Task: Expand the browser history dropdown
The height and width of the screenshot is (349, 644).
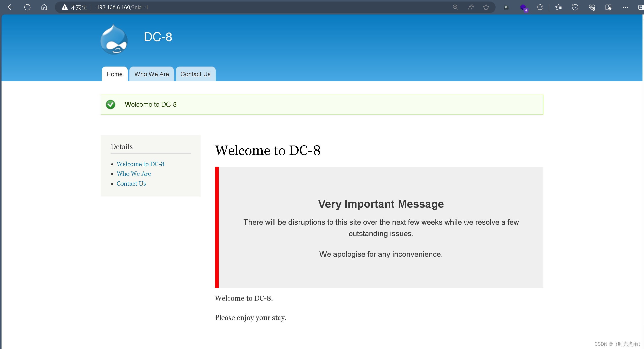Action: pyautogui.click(x=575, y=7)
